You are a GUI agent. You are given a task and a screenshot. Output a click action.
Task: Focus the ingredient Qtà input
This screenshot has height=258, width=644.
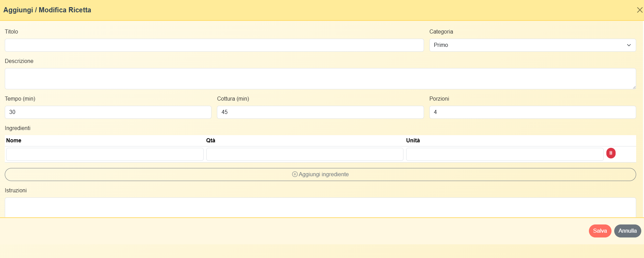pyautogui.click(x=305, y=154)
